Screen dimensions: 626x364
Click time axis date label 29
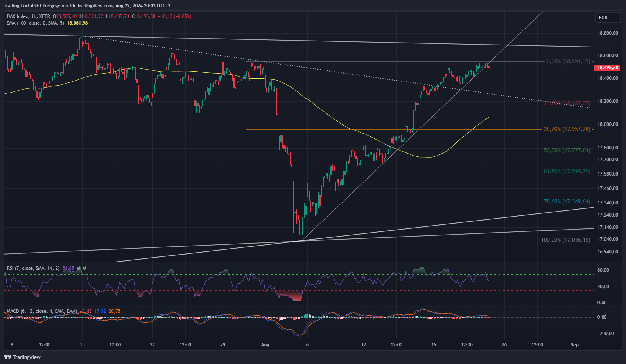[x=222, y=345]
